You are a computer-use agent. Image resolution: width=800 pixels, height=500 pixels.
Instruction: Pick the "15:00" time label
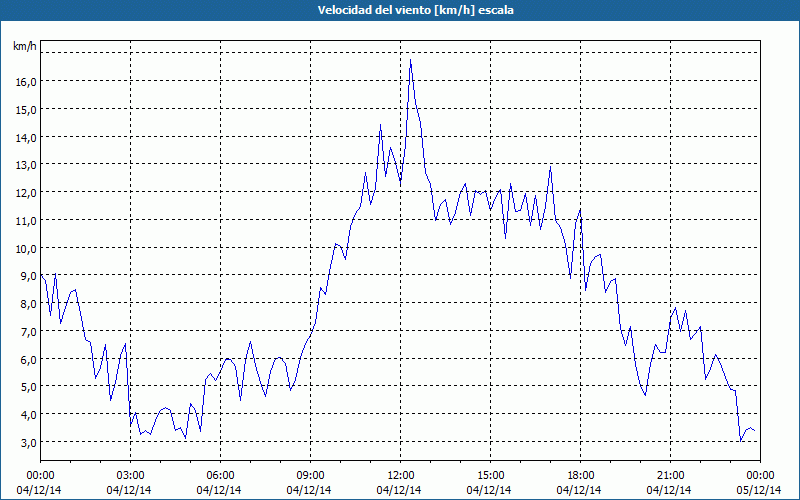490,476
